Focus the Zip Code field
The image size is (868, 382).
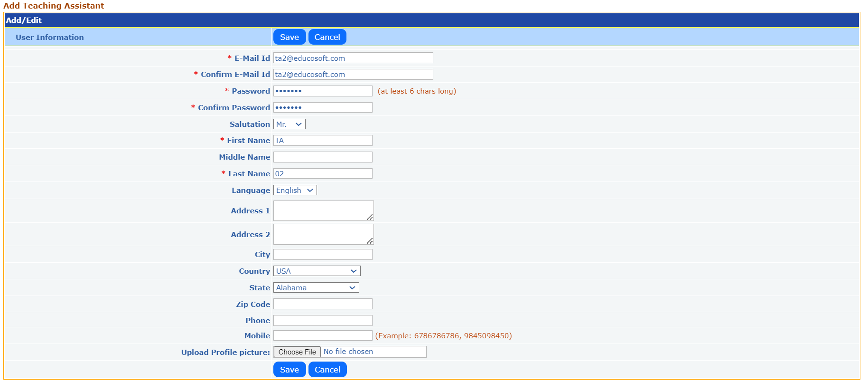point(323,304)
